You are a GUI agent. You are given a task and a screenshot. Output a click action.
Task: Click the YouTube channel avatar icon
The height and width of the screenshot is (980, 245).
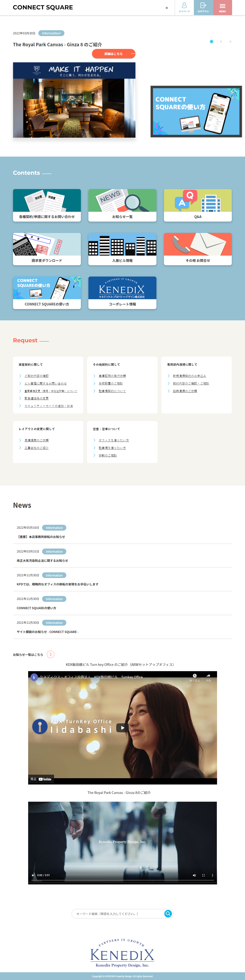[34, 677]
